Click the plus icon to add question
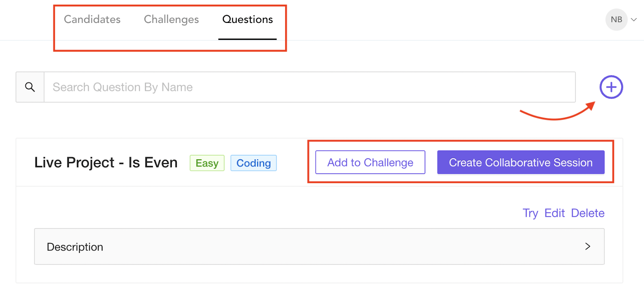Viewport: 644px width, 300px height. click(x=611, y=87)
